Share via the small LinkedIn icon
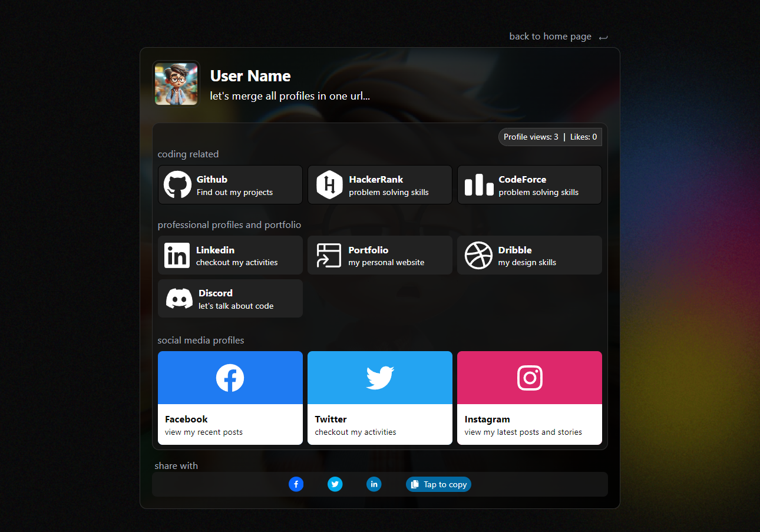The height and width of the screenshot is (532, 760). 374,484
